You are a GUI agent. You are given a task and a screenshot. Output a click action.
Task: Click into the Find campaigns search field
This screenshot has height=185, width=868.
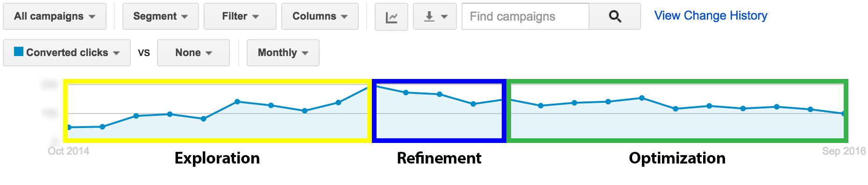[x=526, y=16]
